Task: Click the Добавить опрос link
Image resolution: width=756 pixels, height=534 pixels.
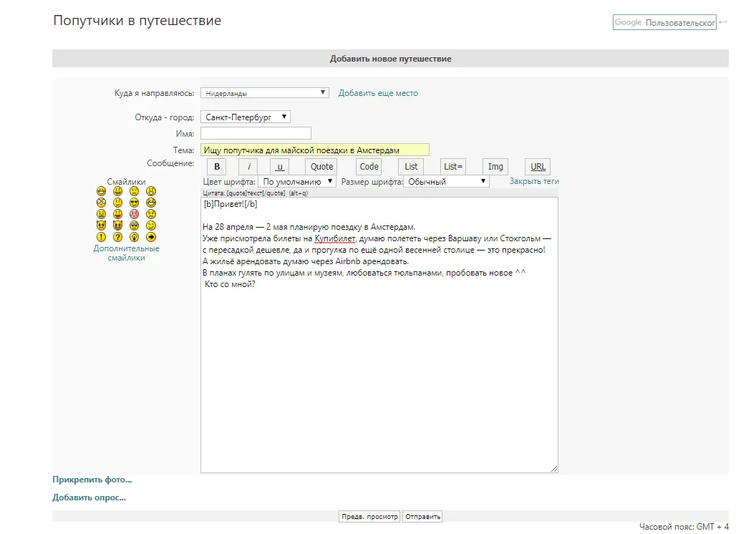Action: [x=89, y=497]
